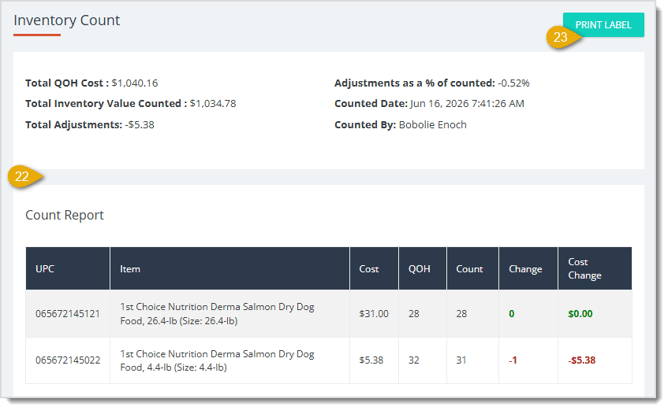Click QOH value 32
This screenshot has width=668, height=410.
point(414,361)
